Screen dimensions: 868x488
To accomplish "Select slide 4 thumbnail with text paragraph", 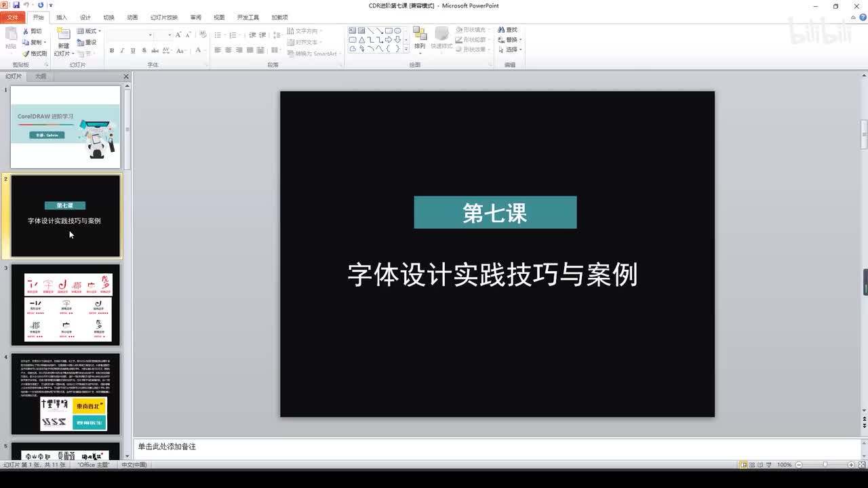I will (x=65, y=394).
